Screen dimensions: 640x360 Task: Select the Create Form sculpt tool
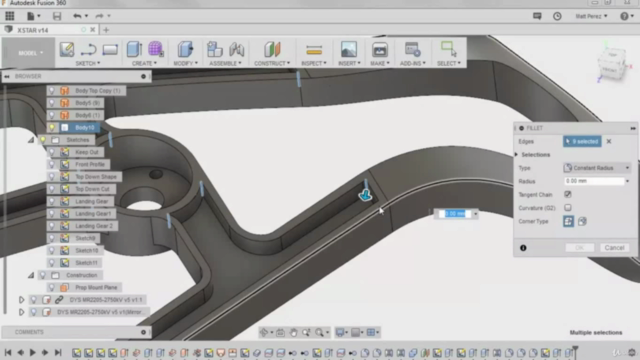click(x=156, y=49)
